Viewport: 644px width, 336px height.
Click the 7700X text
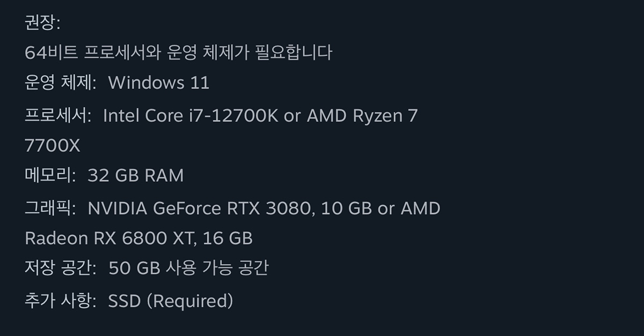coord(53,145)
